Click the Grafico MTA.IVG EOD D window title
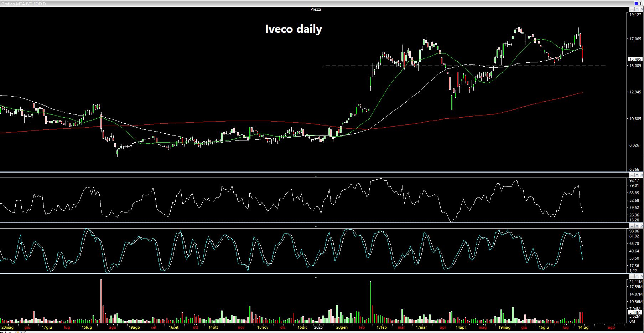 pyautogui.click(x=23, y=4)
